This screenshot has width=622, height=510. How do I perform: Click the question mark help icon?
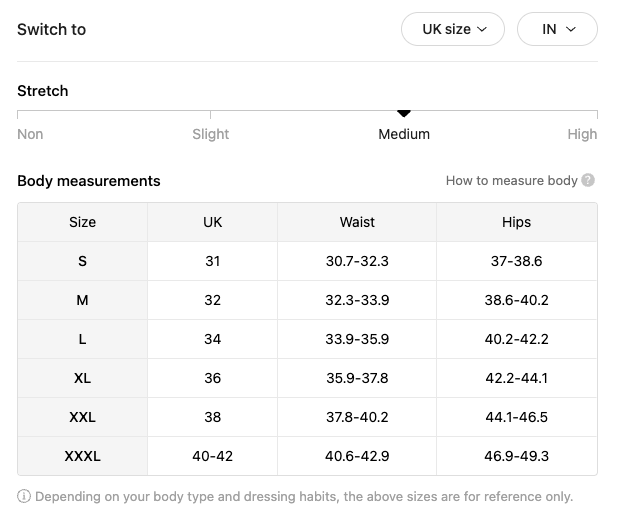[x=588, y=180]
